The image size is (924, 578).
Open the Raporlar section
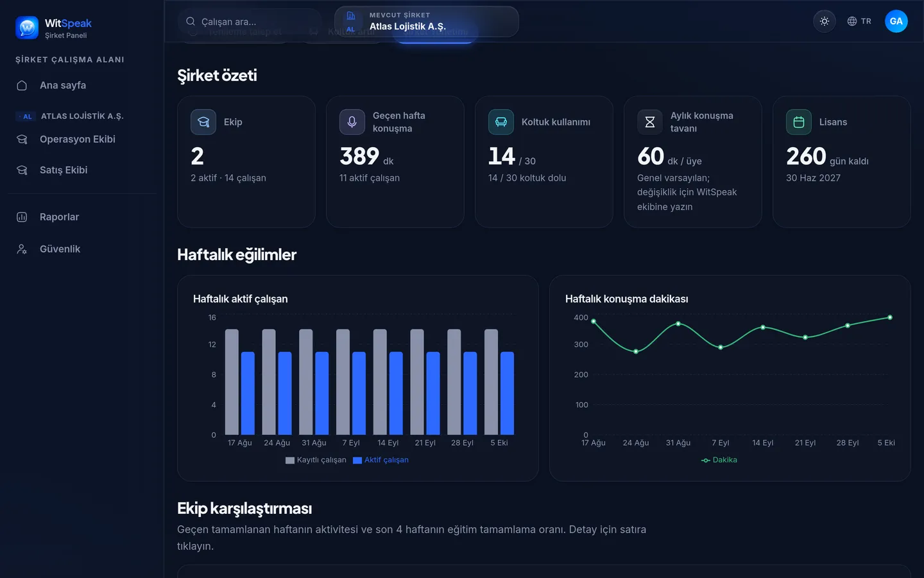(82, 217)
